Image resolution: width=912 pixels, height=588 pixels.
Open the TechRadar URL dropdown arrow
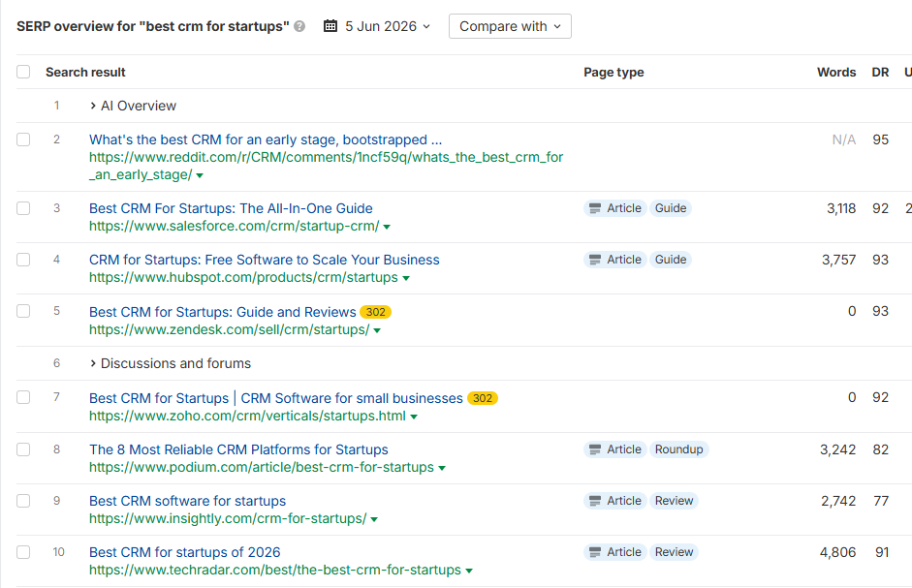click(x=469, y=571)
